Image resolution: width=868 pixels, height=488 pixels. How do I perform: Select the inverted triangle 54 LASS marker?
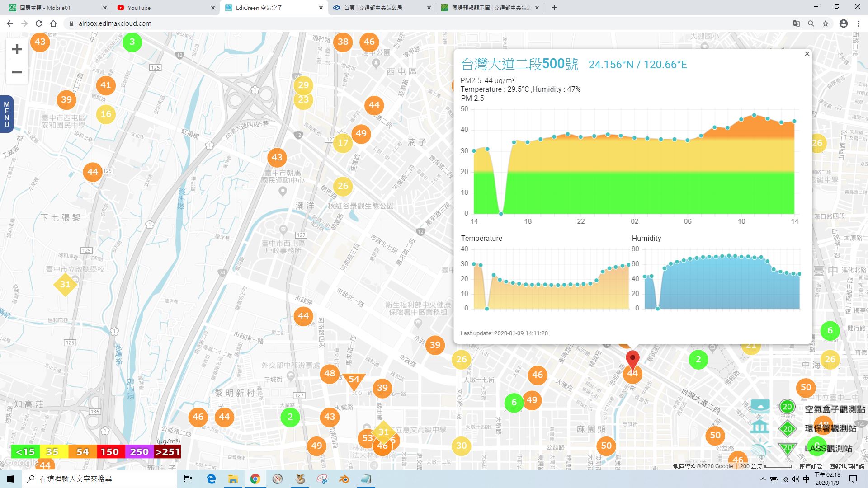coord(354,381)
